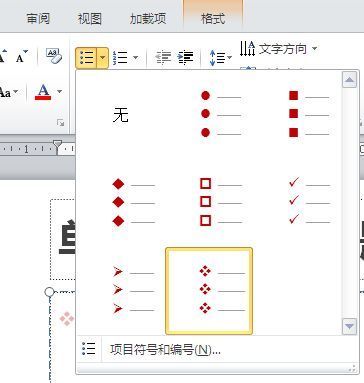Decrease the list indent level
364x383 pixels.
(163, 58)
